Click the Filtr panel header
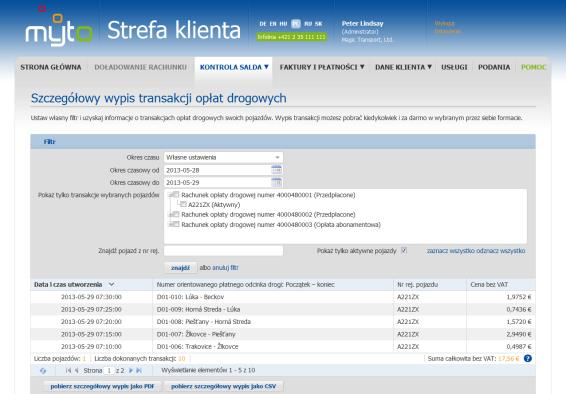566x394 pixels. tap(283, 141)
